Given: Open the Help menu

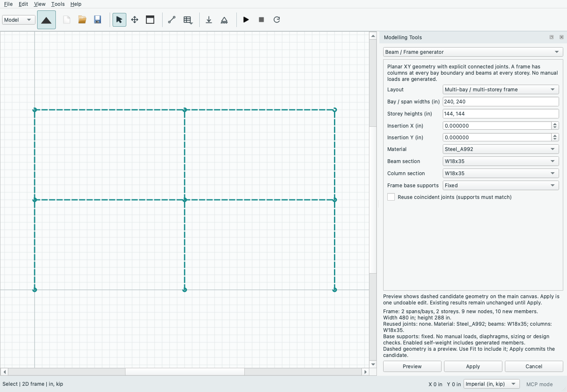Looking at the screenshot, I should [76, 4].
